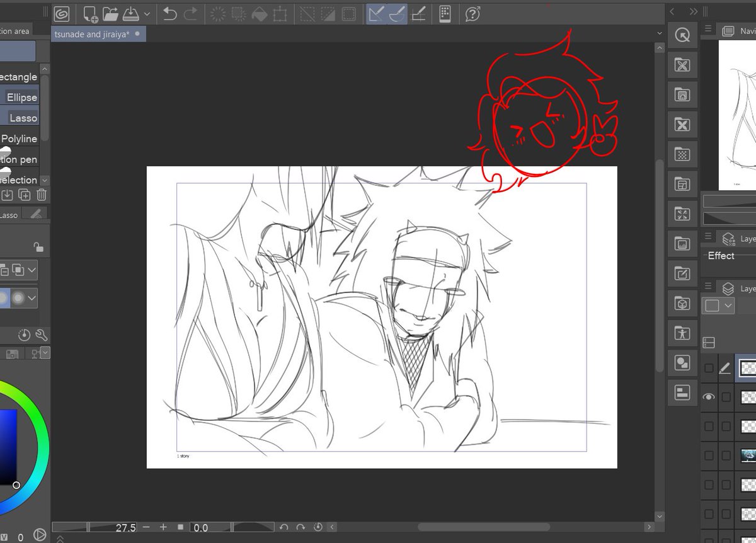
Task: Check the checkbox beside the top layer
Action: (x=709, y=367)
